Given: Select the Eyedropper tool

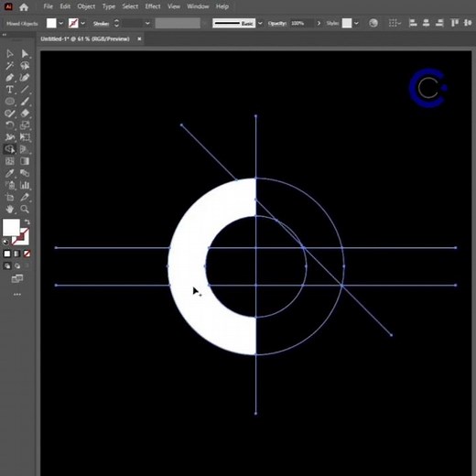Looking at the screenshot, I should coord(10,173).
